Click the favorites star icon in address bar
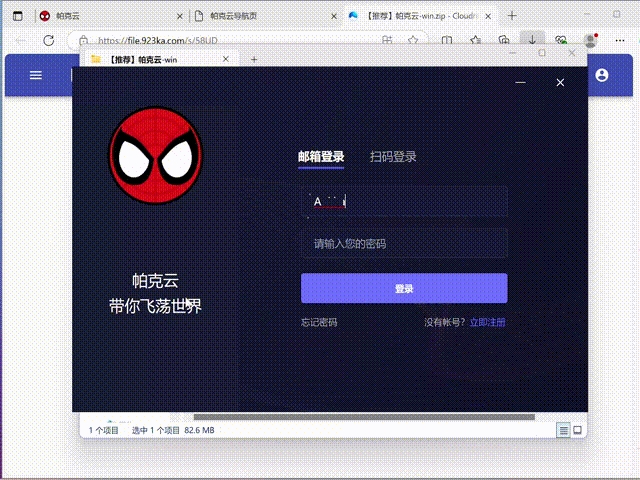Viewport: 640px width, 480px height. point(412,41)
